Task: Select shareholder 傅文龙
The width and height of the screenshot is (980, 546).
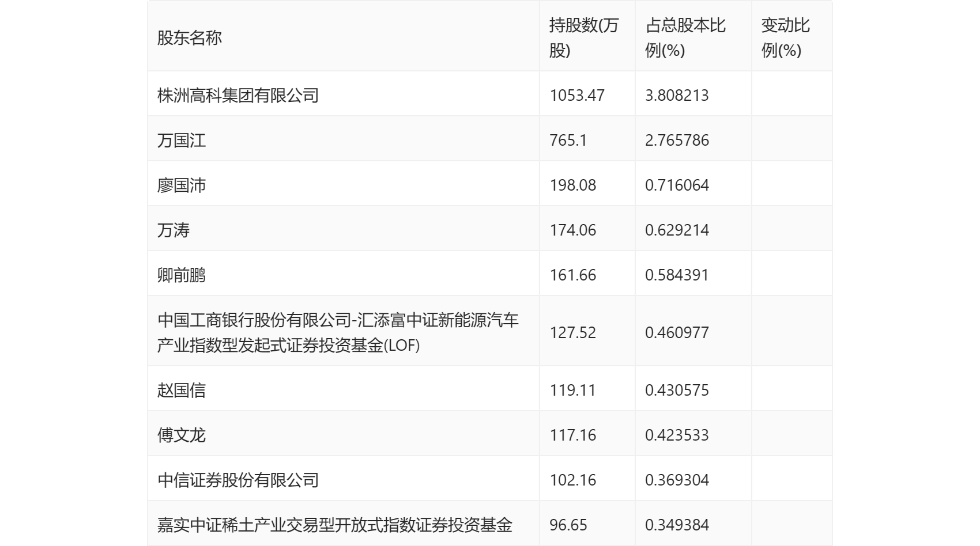Action: (x=182, y=435)
